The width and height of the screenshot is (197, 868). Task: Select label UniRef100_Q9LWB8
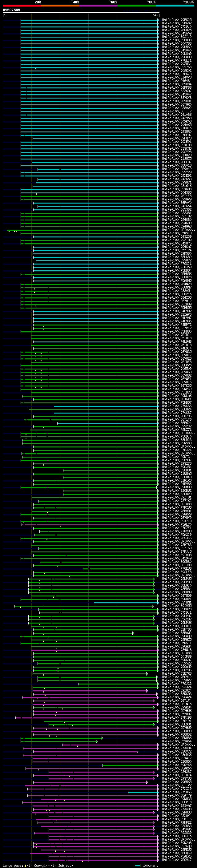(x=177, y=57)
